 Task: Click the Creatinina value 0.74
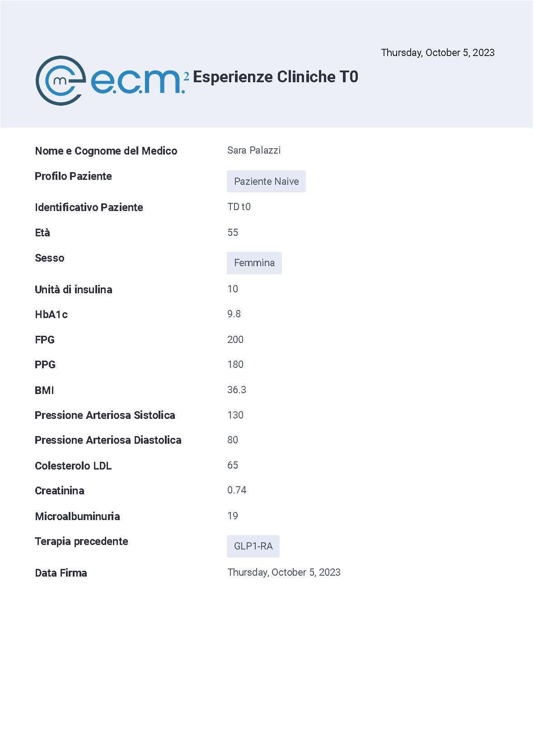(237, 490)
